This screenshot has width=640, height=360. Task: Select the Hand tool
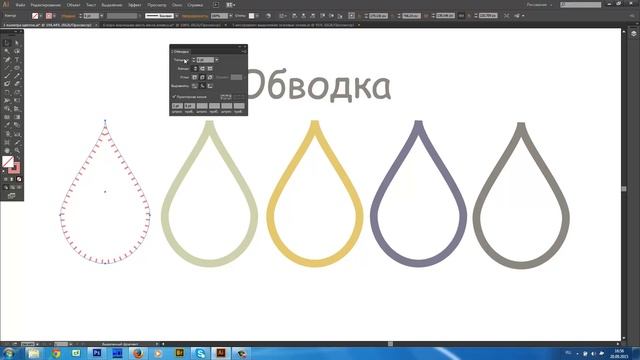coord(7,151)
